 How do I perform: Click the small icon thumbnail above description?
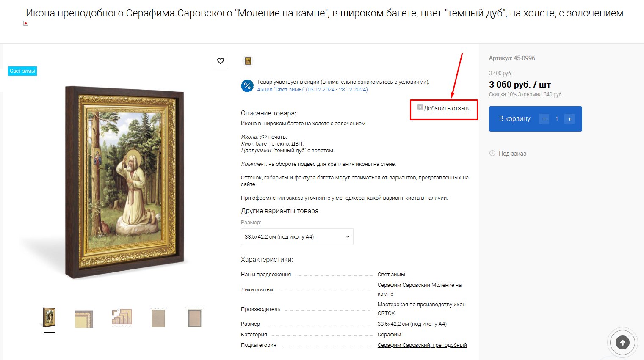pyautogui.click(x=248, y=61)
